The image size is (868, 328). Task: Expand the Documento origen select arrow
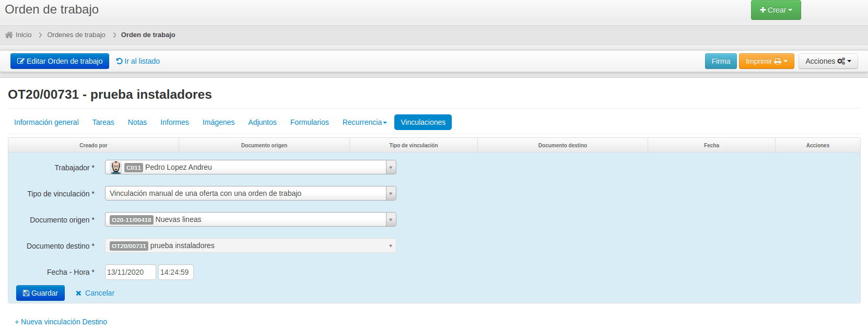[391, 219]
